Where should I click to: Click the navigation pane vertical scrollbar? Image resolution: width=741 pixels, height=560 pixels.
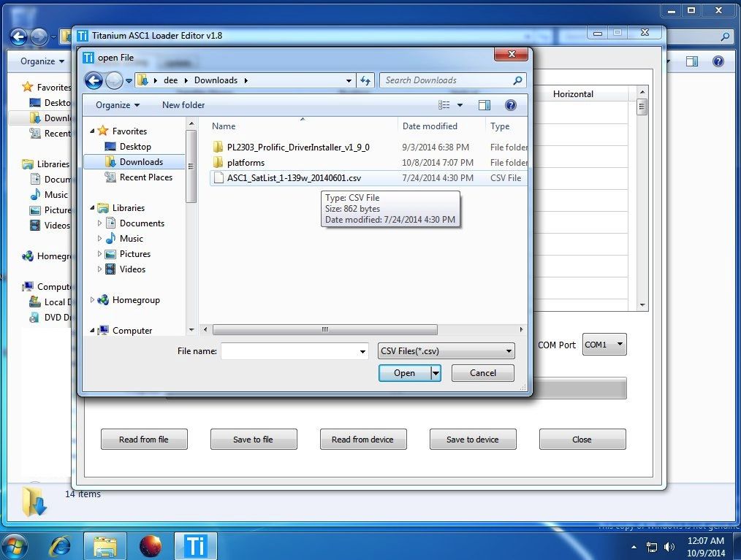pyautogui.click(x=191, y=166)
